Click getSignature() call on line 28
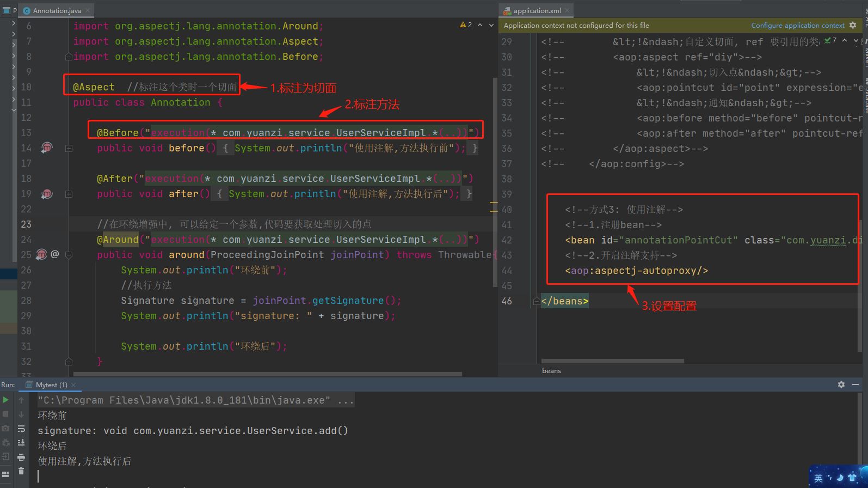The height and width of the screenshot is (488, 868). pos(354,301)
